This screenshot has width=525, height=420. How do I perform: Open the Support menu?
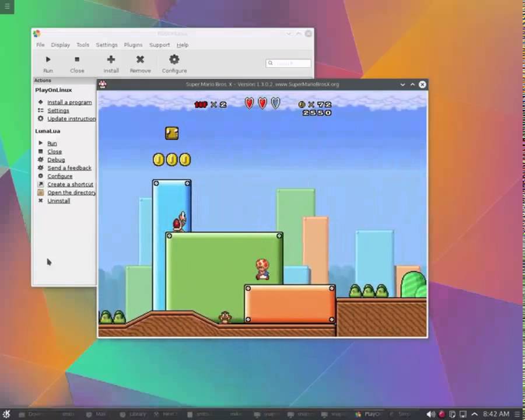(x=159, y=45)
